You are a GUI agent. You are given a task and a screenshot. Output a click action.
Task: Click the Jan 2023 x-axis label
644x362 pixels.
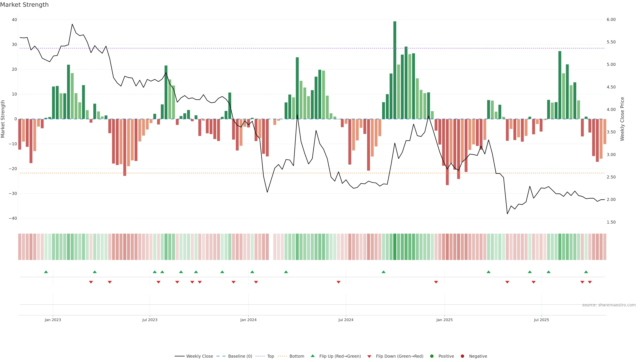point(53,320)
